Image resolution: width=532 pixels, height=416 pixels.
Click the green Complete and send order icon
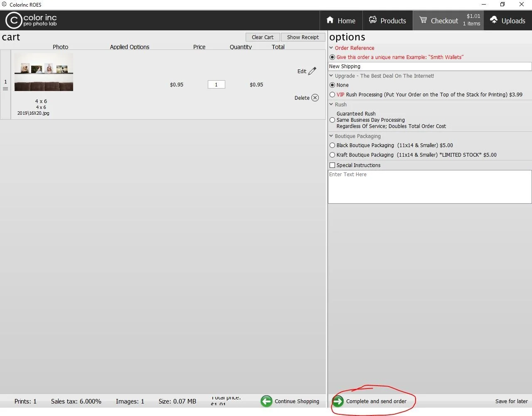pos(338,401)
